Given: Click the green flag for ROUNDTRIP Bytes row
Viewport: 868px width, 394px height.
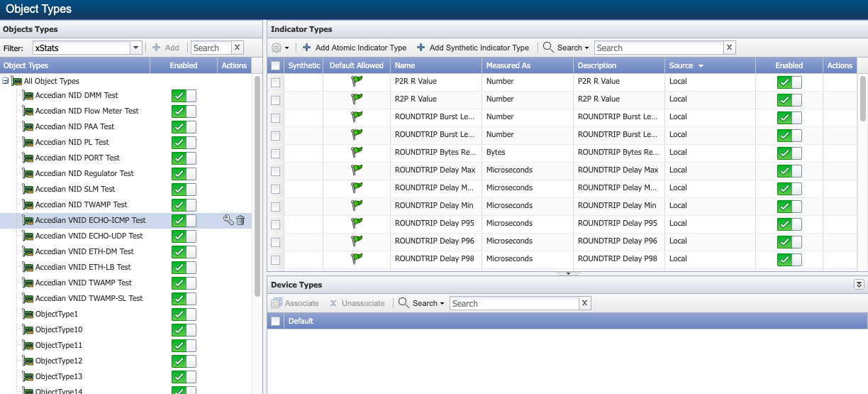Looking at the screenshot, I should click(x=357, y=152).
